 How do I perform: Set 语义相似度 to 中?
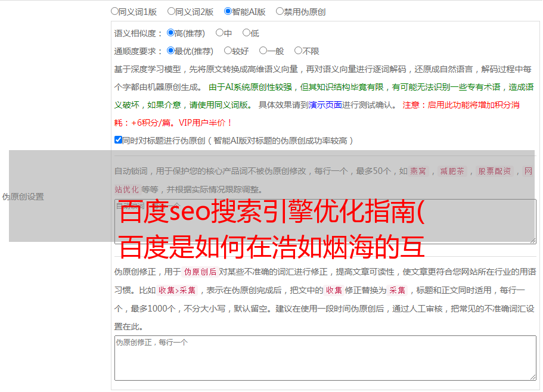[x=219, y=33]
